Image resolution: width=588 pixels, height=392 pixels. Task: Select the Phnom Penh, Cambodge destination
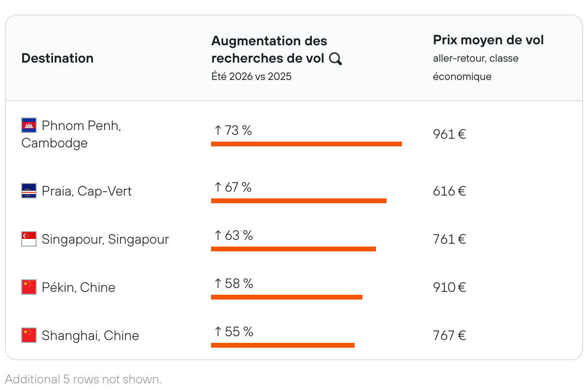(x=71, y=134)
